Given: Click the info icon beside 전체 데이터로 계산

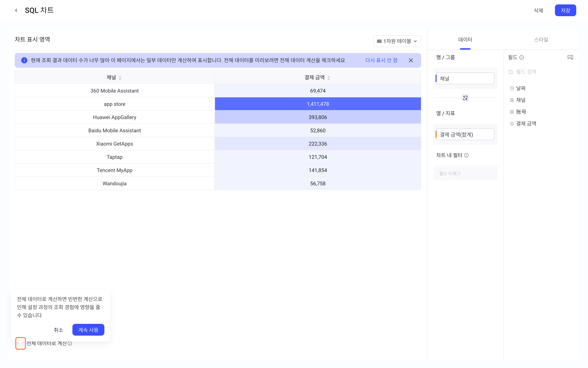Looking at the screenshot, I should 70,343.
